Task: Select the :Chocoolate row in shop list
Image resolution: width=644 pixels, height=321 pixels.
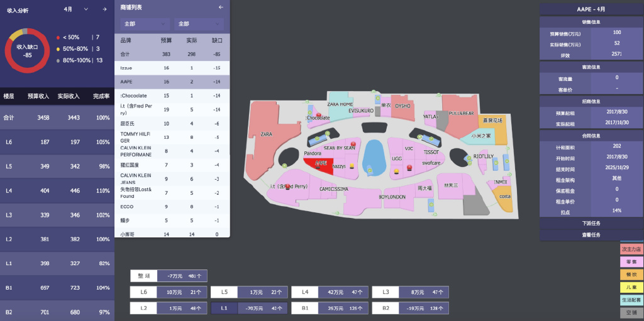Action: coord(172,95)
